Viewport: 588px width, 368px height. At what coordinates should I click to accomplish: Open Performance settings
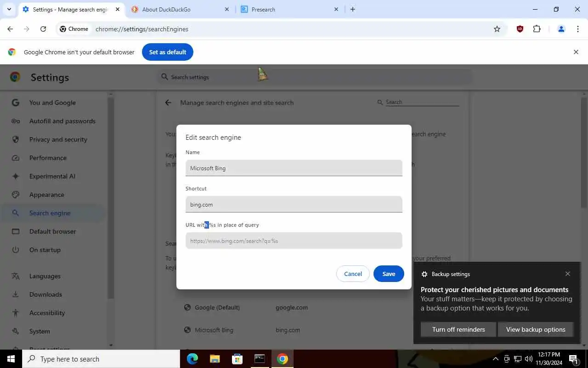(52, 158)
